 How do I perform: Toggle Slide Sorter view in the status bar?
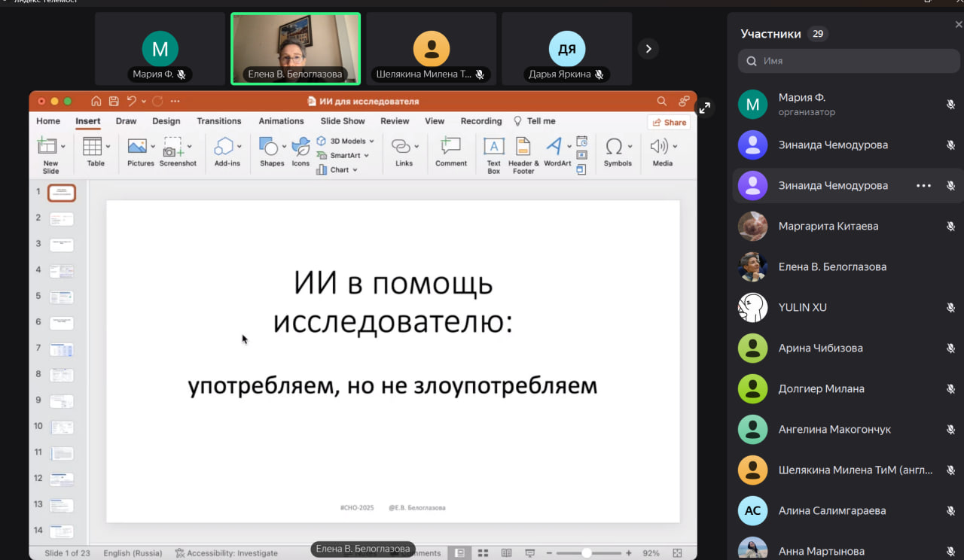coord(483,553)
